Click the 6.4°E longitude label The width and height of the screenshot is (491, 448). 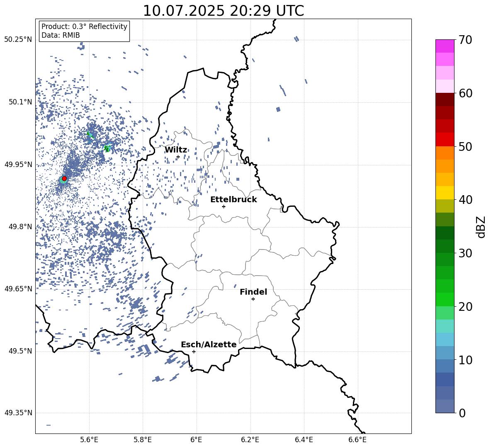[304, 440]
